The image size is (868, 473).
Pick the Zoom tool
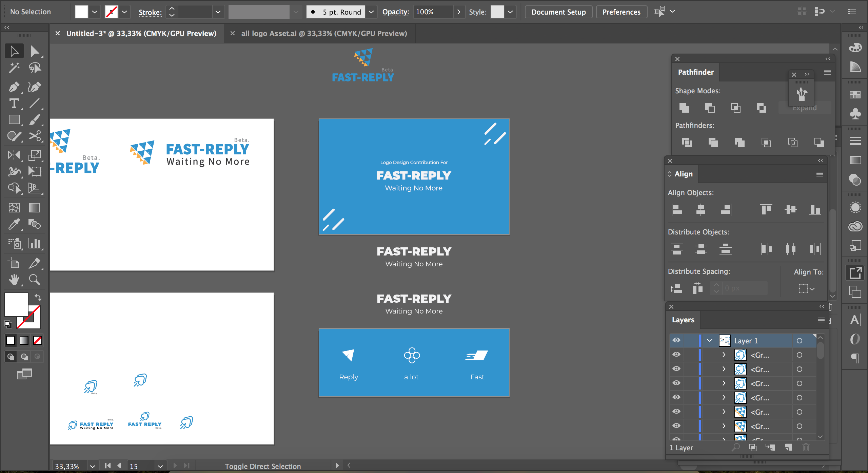click(x=35, y=280)
